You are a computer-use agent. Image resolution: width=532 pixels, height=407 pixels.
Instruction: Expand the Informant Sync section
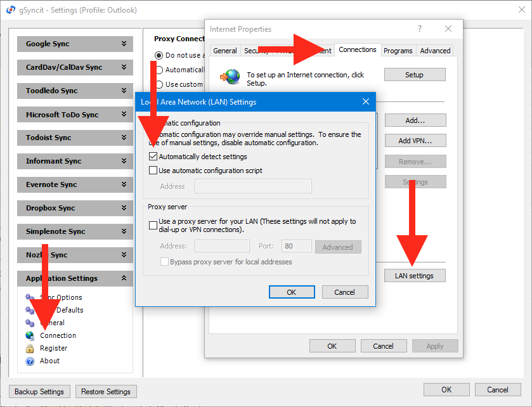click(75, 161)
